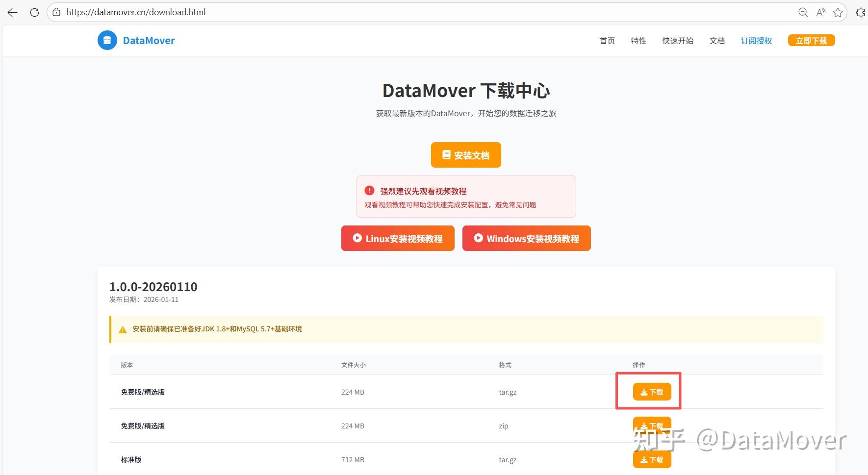Download the zip version of 免费版/精选版
Viewport: 868px width, 475px height.
click(x=652, y=425)
